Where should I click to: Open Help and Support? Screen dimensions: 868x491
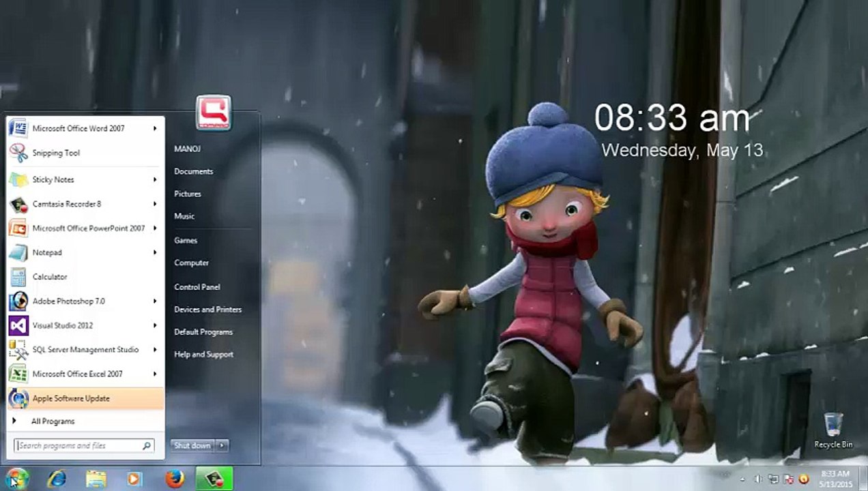pyautogui.click(x=203, y=355)
